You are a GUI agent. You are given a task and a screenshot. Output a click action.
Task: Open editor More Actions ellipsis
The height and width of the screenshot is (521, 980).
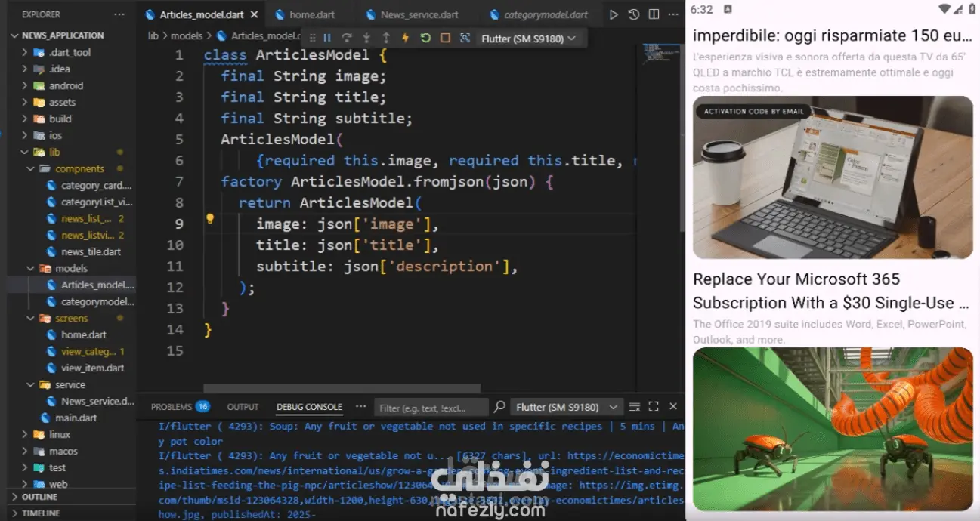tap(672, 14)
